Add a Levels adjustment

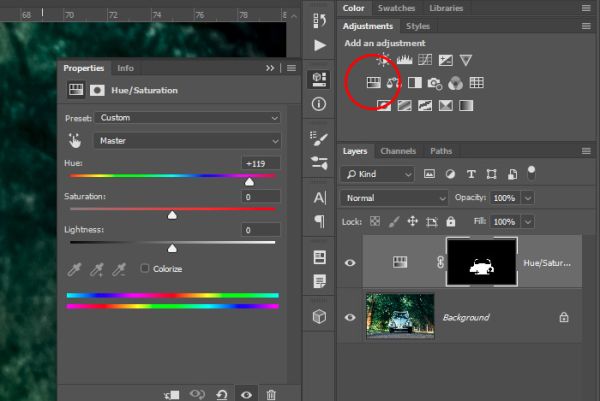(x=404, y=60)
